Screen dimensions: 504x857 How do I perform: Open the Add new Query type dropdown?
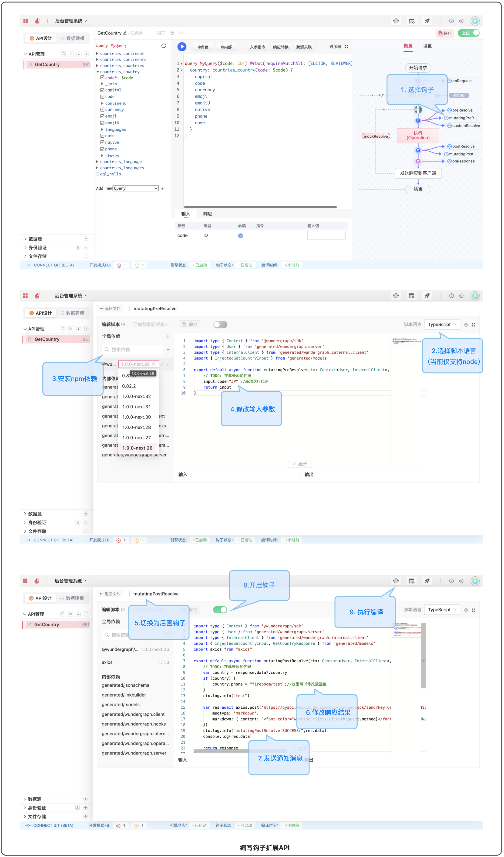[x=136, y=188]
